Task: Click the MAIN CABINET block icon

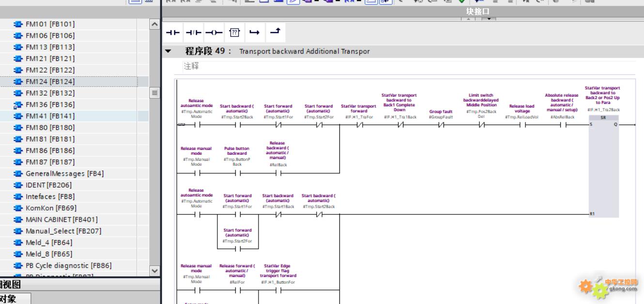Action: (x=18, y=219)
